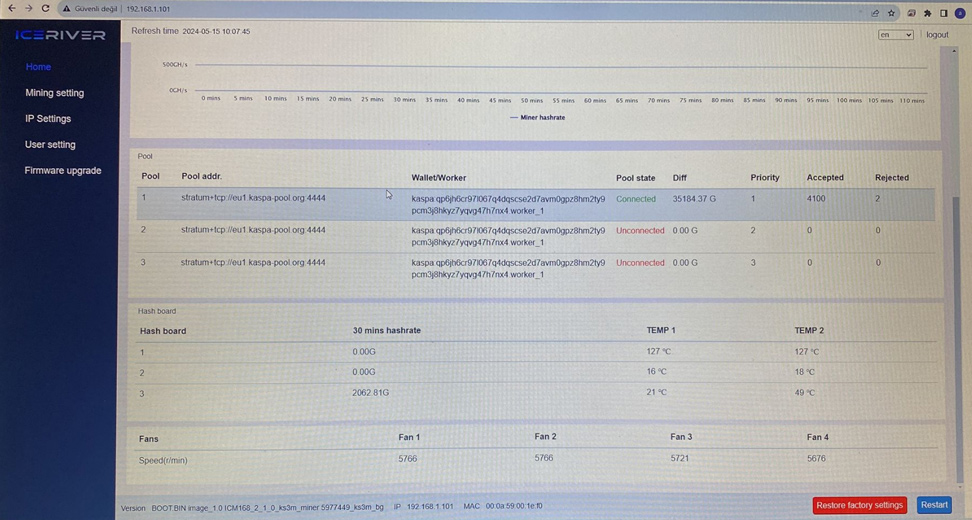
Task: Click the Restore factory settings button
Action: pyautogui.click(x=859, y=505)
